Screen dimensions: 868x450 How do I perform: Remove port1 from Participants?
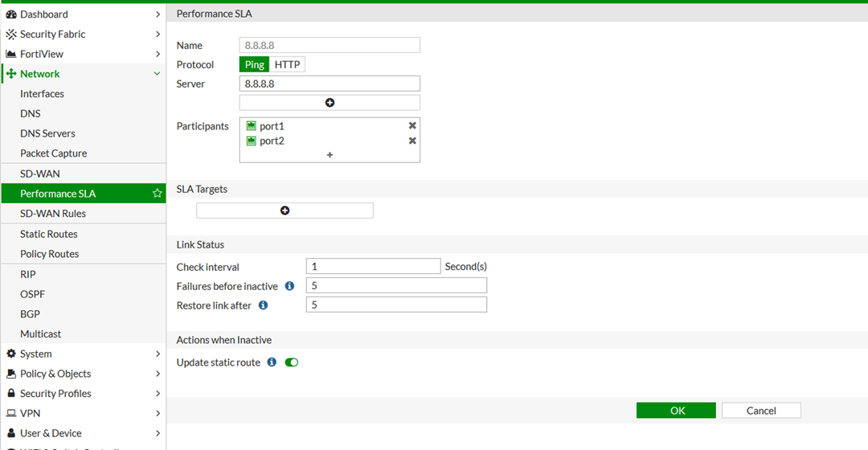pyautogui.click(x=412, y=126)
